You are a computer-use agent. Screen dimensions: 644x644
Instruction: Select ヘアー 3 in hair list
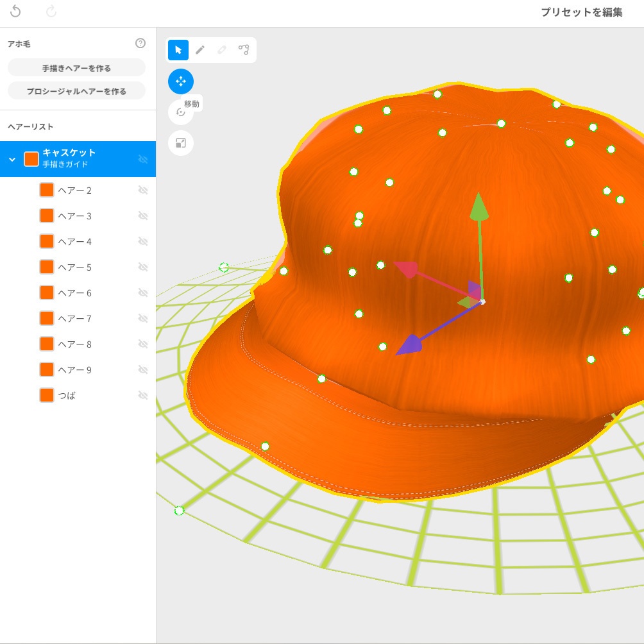coord(78,216)
